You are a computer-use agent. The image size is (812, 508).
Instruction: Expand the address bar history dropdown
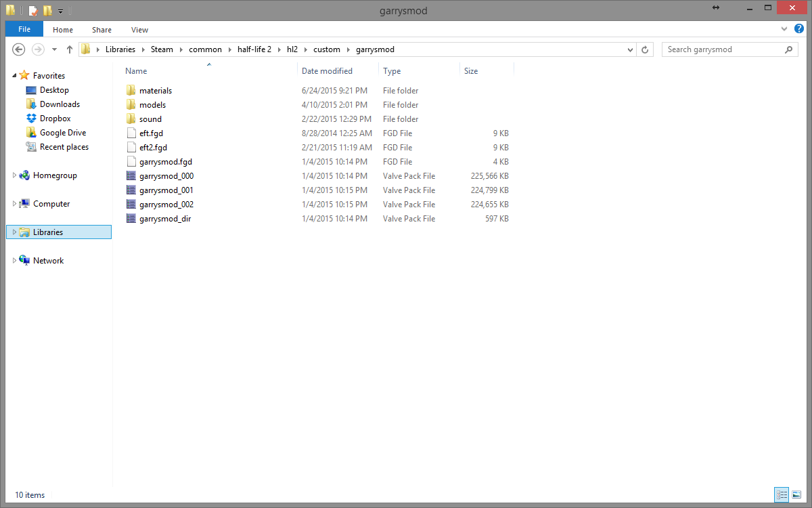tap(630, 49)
